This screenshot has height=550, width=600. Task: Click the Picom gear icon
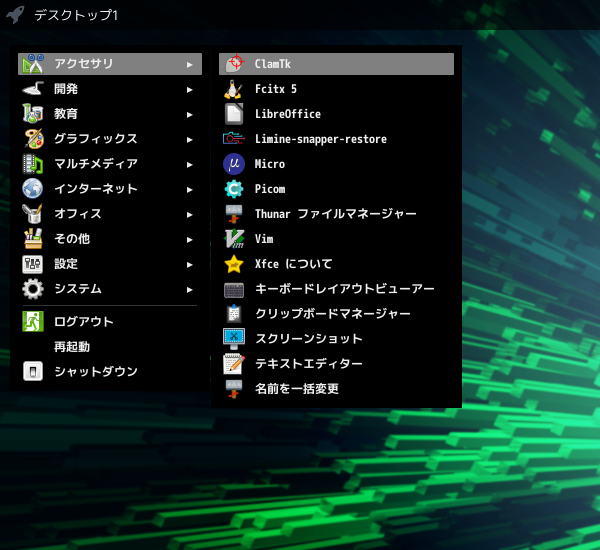coord(234,189)
